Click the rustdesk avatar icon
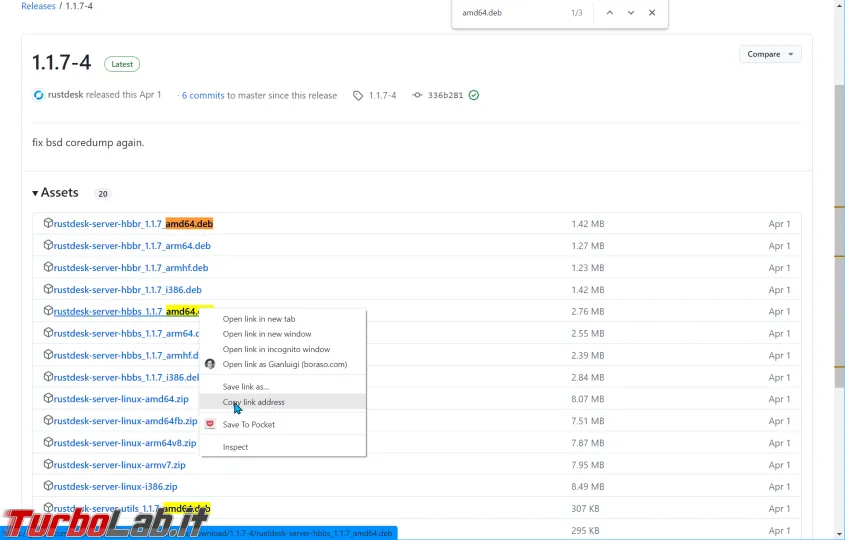 tap(38, 96)
